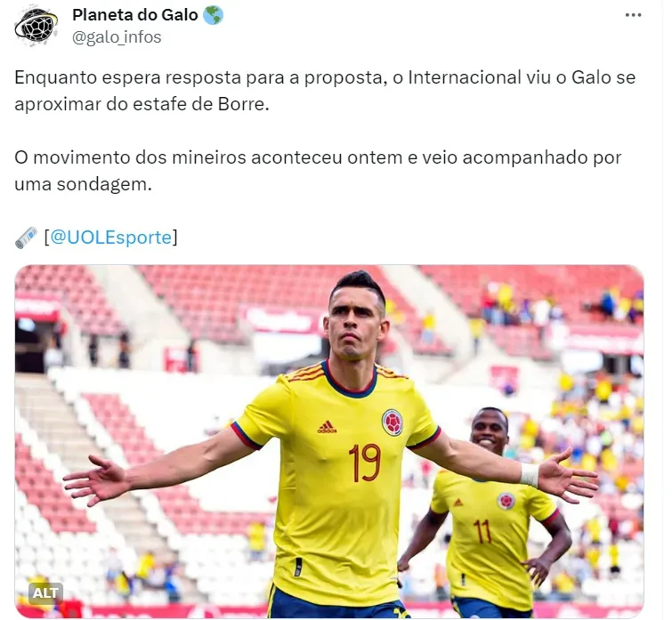Click the crest on number 11's shirt

[x=506, y=501]
